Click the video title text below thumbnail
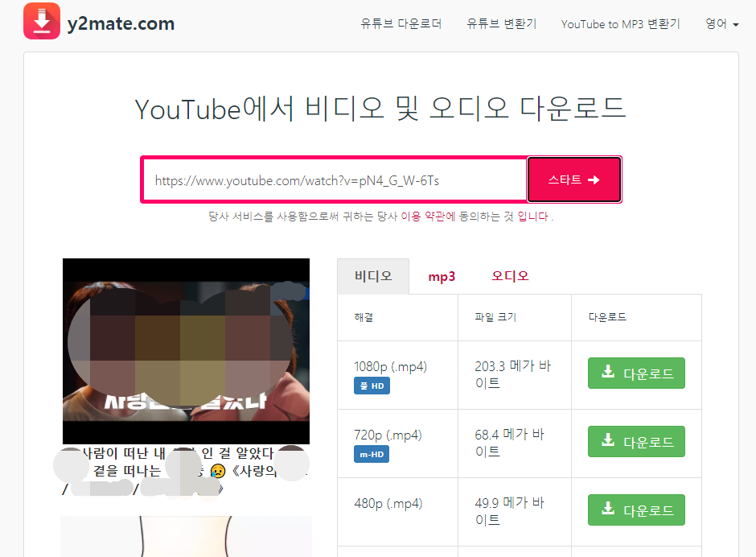756x557 pixels. (186, 471)
